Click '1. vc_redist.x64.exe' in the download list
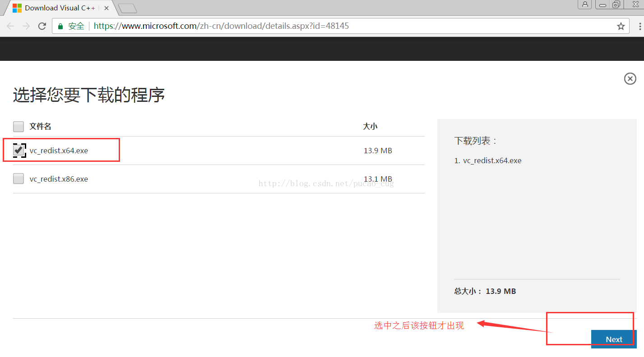The image size is (644, 357). point(488,160)
